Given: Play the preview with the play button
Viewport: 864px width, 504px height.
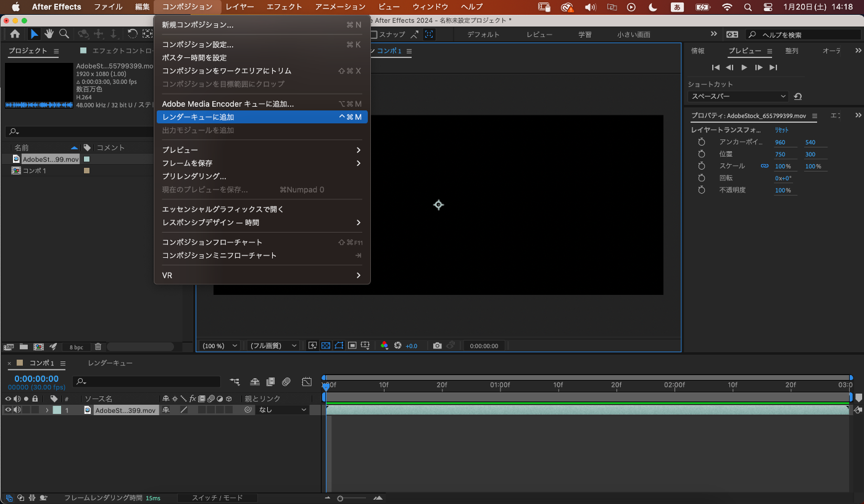Looking at the screenshot, I should tap(744, 67).
